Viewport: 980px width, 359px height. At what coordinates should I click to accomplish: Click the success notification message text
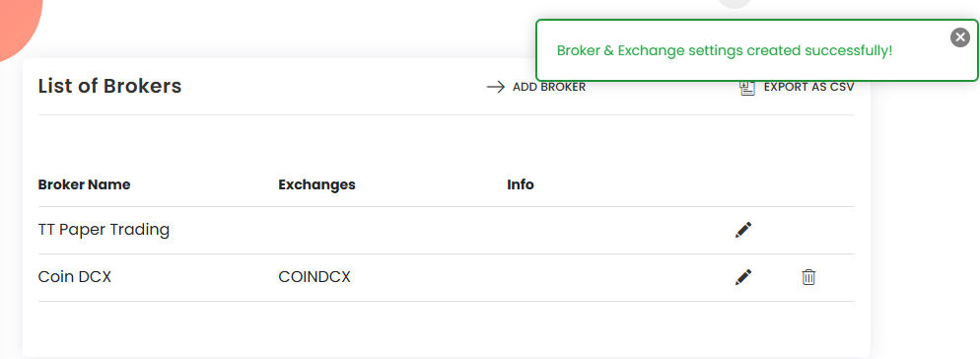pyautogui.click(x=725, y=50)
